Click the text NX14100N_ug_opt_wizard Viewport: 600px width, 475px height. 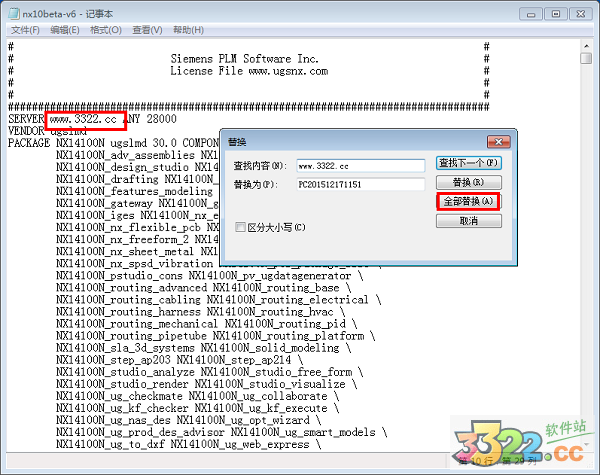[x=243, y=420]
